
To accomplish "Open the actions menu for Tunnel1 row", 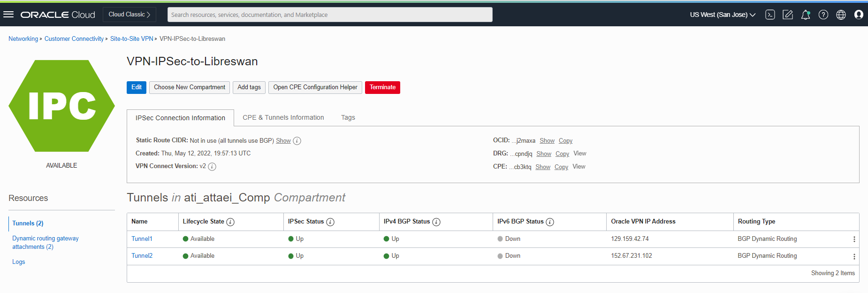I will tap(854, 239).
